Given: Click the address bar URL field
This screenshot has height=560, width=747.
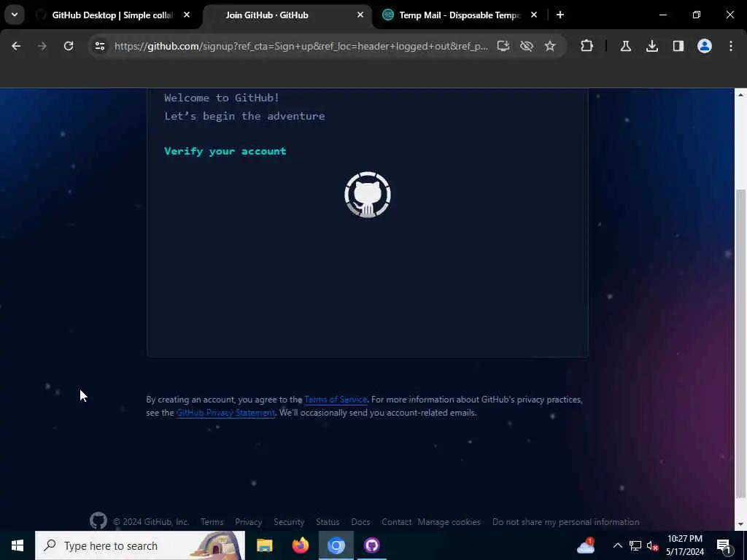Looking at the screenshot, I should coord(301,46).
